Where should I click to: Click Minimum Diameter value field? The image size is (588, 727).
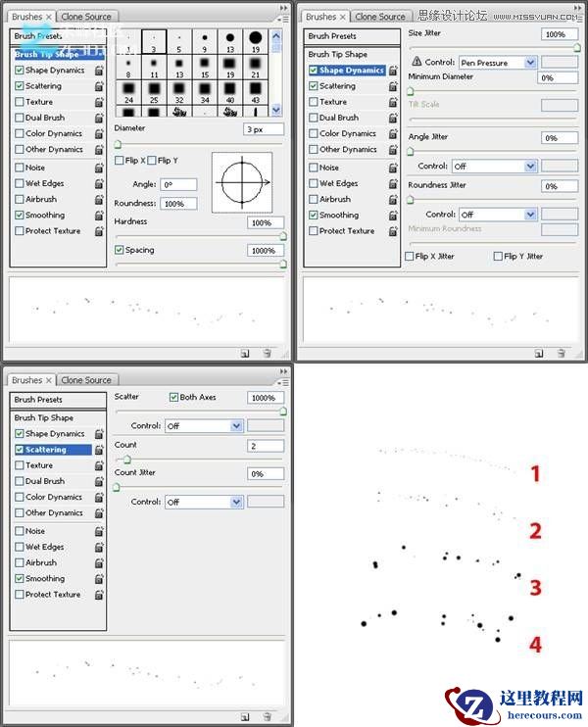click(560, 78)
